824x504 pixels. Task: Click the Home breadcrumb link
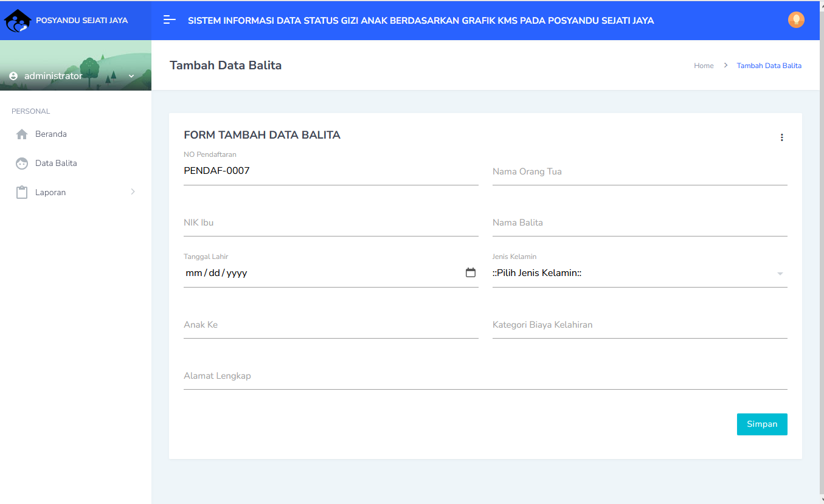[704, 66]
